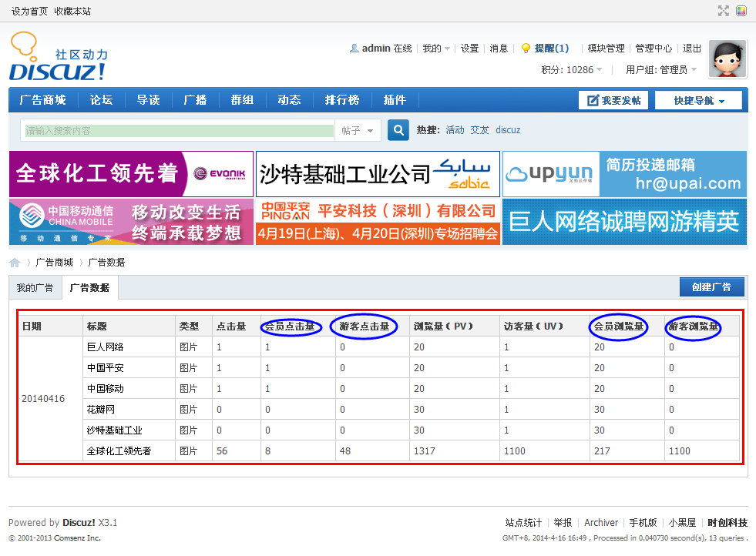Expand the 用户组: 管理员 dropdown

tap(661, 70)
